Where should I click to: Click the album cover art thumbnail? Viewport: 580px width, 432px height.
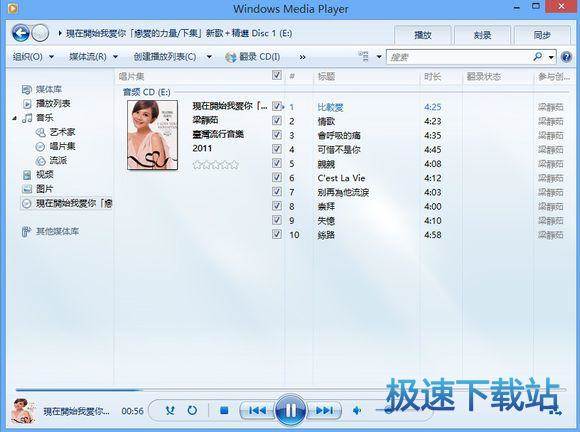[x=152, y=135]
